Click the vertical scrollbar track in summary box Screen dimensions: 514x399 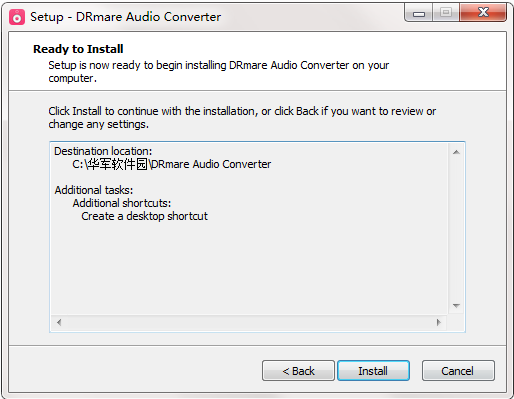click(x=456, y=229)
